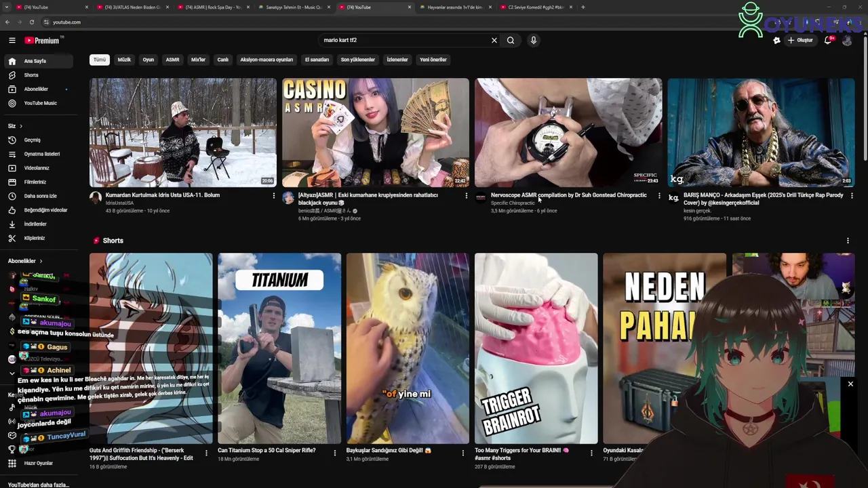Open Oynatma listeleri in the sidebar
Screen dimensions: 868x488
click(39, 154)
